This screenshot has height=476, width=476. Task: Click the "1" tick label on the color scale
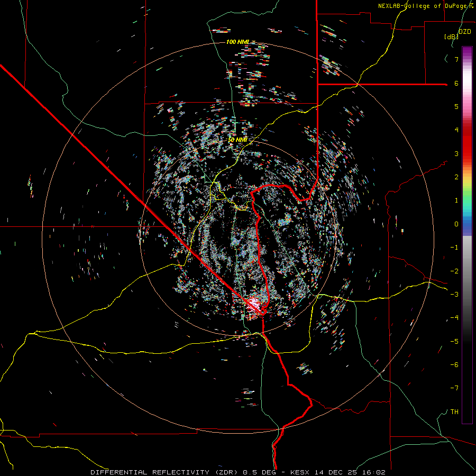click(x=456, y=200)
